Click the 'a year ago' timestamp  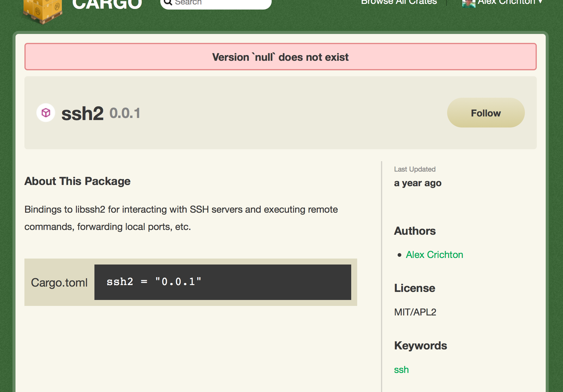[x=418, y=183]
